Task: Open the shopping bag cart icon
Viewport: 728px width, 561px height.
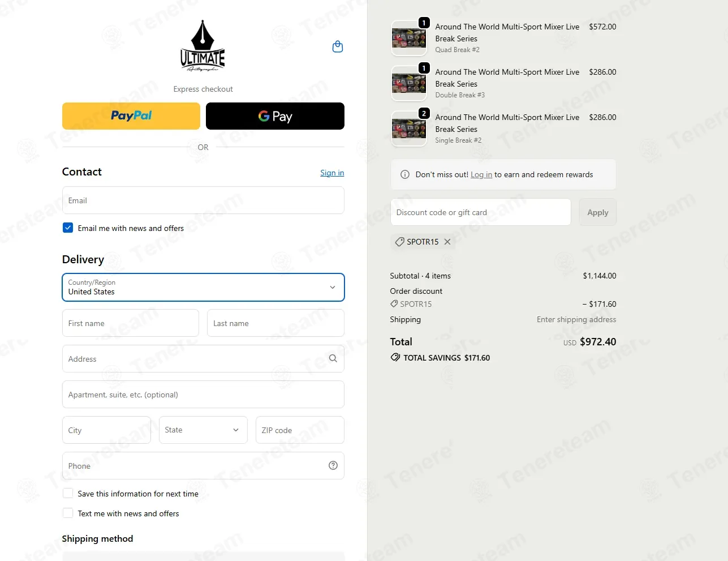Action: 338,47
